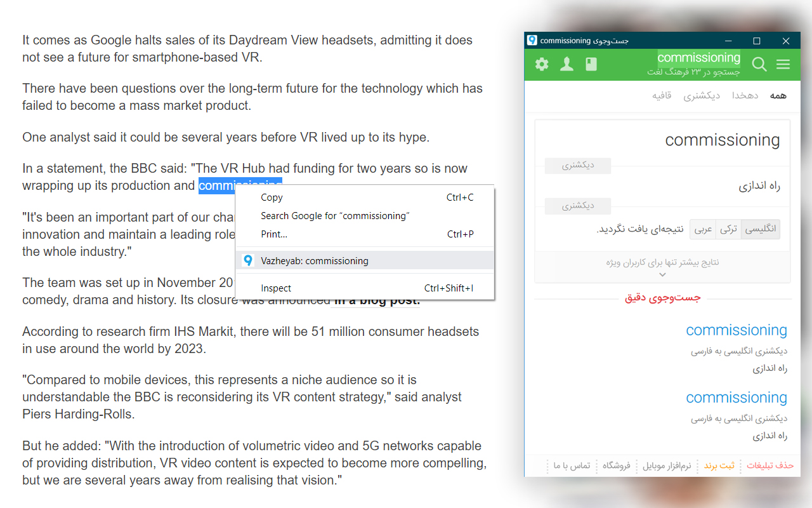Screen dimensions: 812x508
Task: Switch to the همه tab
Action: 778,95
